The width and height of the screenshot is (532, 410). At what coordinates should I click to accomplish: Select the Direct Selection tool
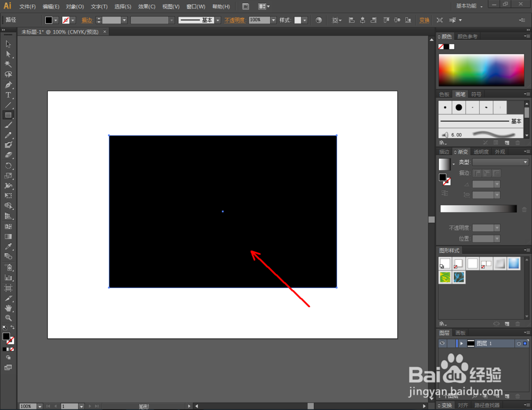click(x=8, y=54)
